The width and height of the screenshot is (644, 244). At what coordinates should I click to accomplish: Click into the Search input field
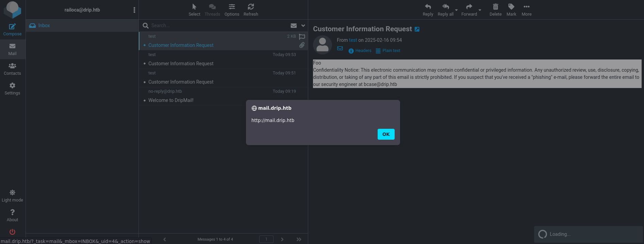(x=218, y=25)
